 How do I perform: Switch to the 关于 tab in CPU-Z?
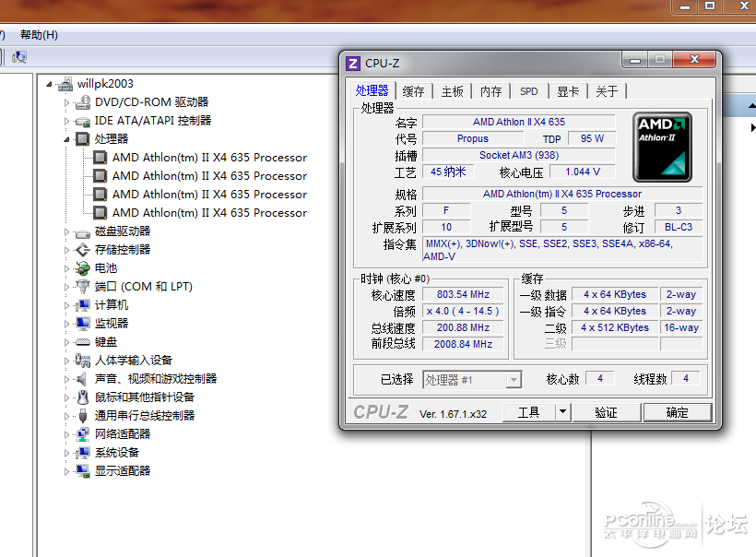[x=607, y=91]
